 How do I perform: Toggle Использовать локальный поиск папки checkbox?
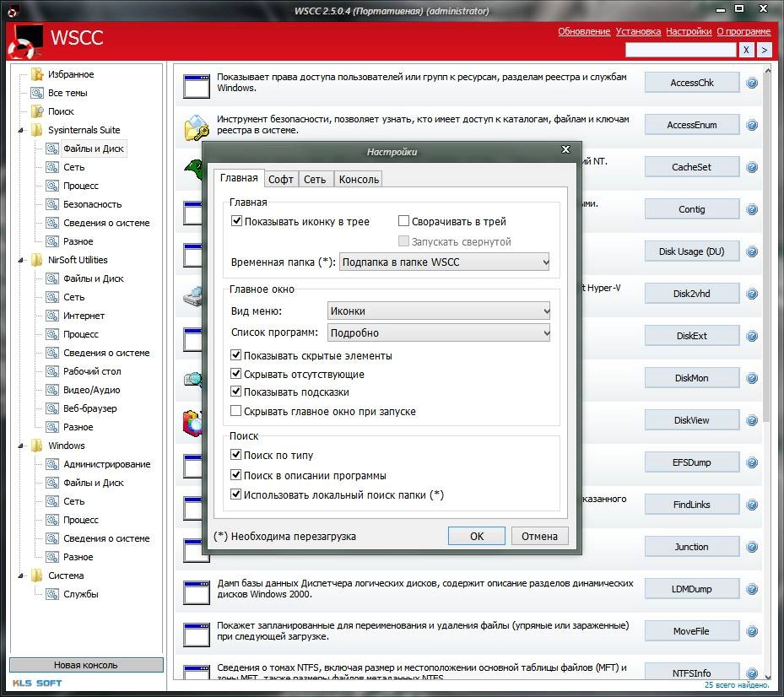coord(235,494)
